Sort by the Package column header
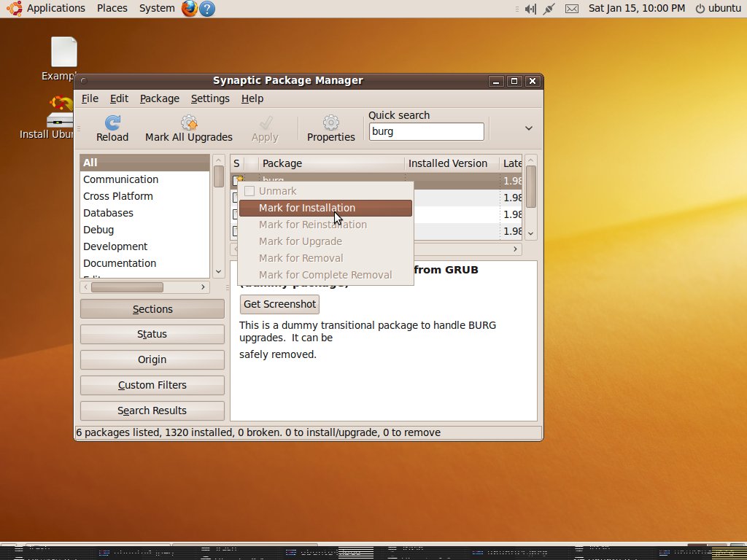 [x=332, y=163]
